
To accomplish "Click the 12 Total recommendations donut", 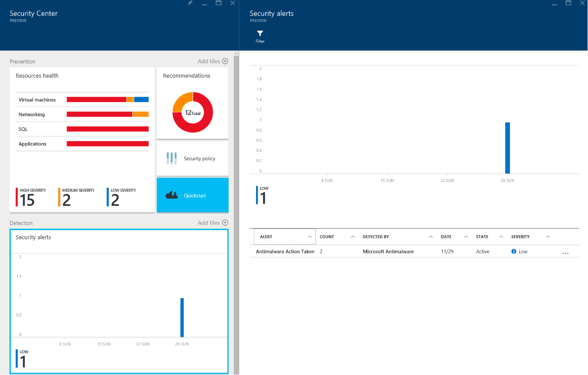I will (193, 113).
